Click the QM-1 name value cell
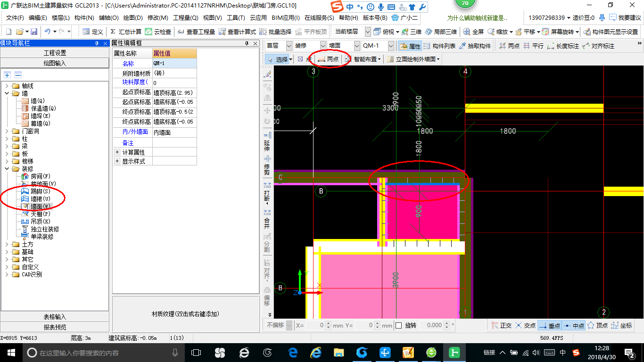The width and height of the screenshot is (644, 362). (174, 63)
